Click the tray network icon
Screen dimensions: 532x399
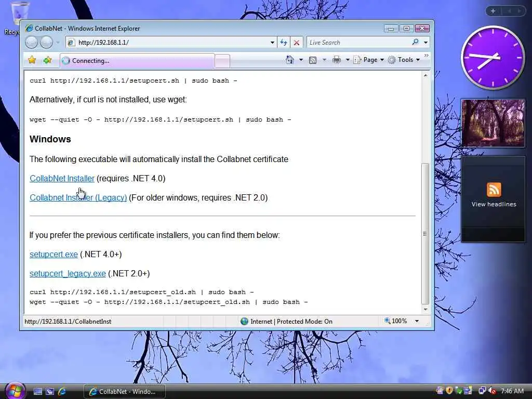pos(482,391)
